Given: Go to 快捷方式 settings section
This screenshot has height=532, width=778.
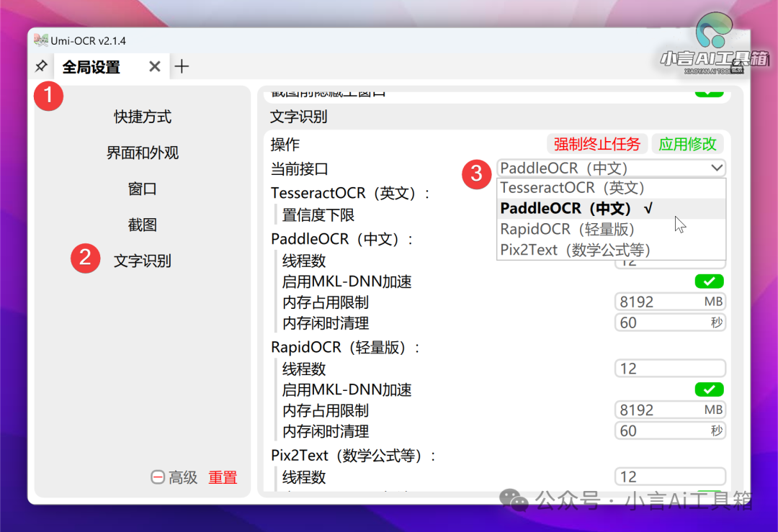Looking at the screenshot, I should pyautogui.click(x=143, y=117).
